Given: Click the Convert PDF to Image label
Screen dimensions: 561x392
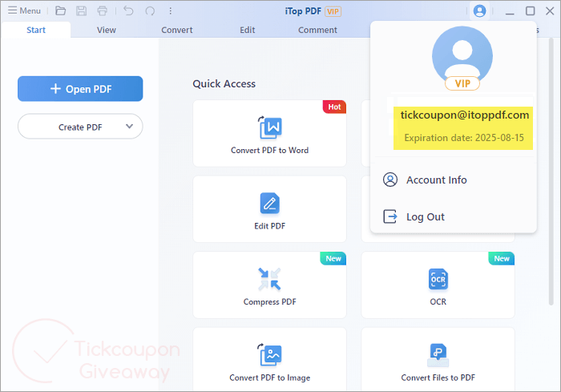Looking at the screenshot, I should [x=270, y=378].
